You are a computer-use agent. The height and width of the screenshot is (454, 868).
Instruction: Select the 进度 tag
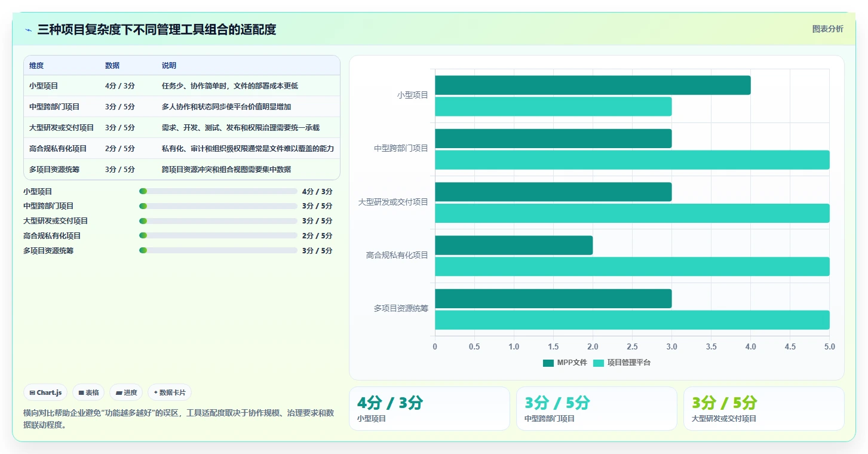pos(126,392)
